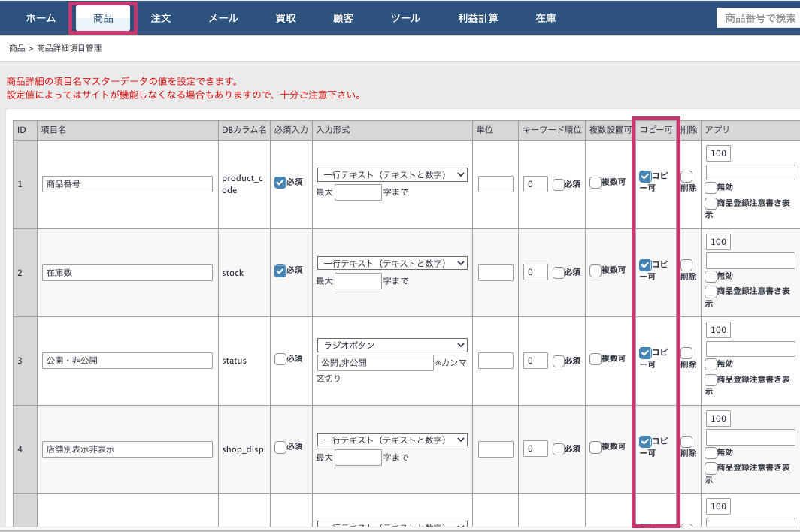Viewport: 800px width, 532px height.
Task: Go to the 利益計算 tab
Action: coord(478,18)
